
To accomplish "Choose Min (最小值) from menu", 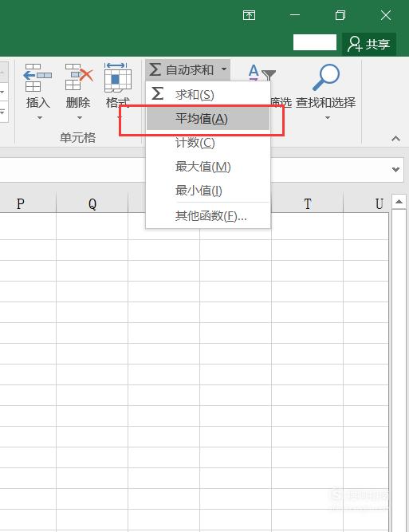I will pos(208,191).
